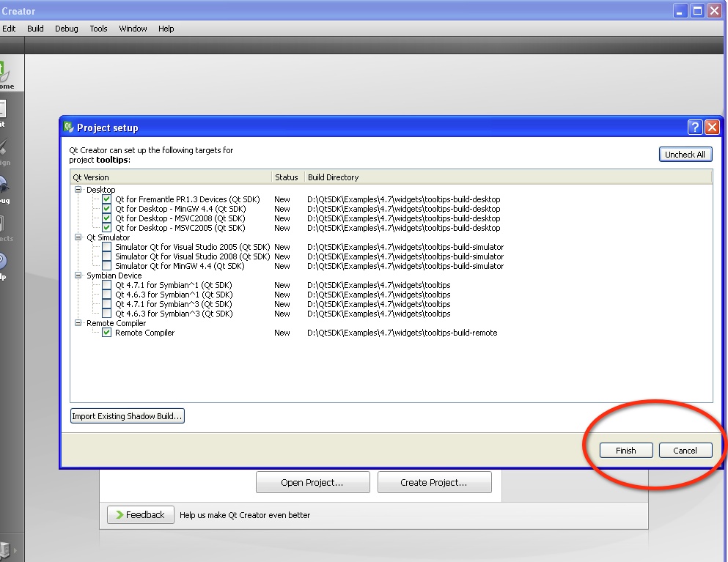Click "Help us make Qt Creator even better" text
Image resolution: width=728 pixels, height=562 pixels.
(x=245, y=514)
